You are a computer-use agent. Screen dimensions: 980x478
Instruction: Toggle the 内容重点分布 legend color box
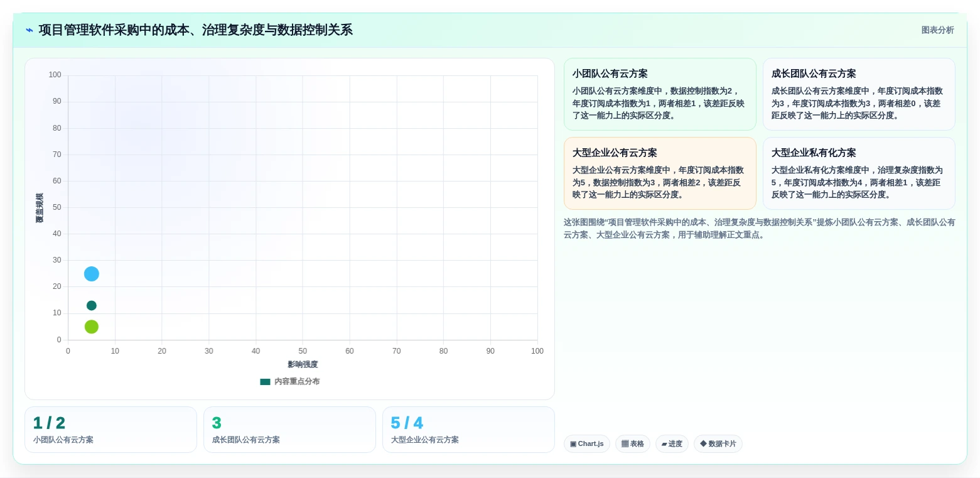click(x=265, y=381)
